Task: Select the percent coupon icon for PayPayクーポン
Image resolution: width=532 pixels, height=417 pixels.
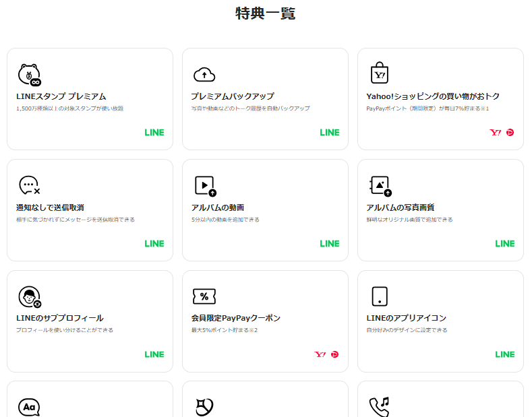Action: click(x=204, y=296)
